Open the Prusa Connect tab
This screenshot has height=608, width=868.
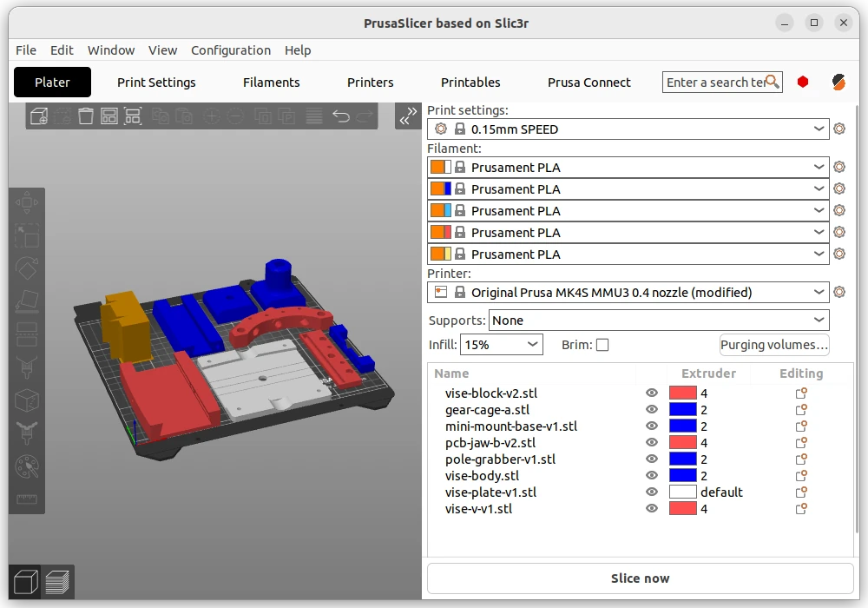pos(589,83)
